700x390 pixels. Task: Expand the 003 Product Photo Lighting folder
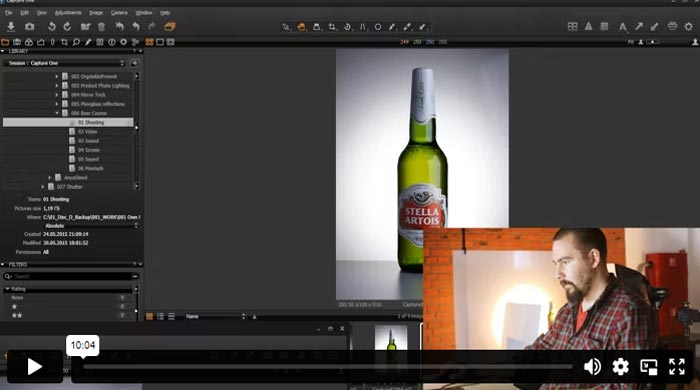point(57,86)
